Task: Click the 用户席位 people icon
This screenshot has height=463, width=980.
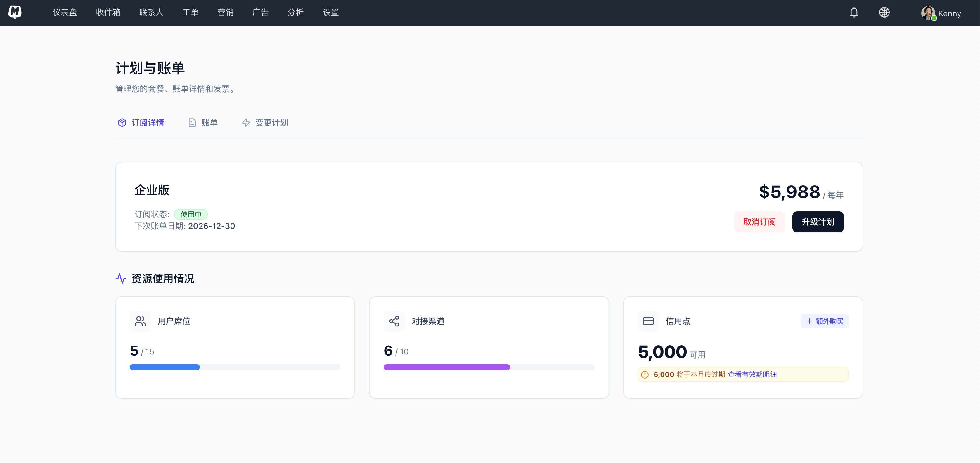Action: pyautogui.click(x=140, y=321)
